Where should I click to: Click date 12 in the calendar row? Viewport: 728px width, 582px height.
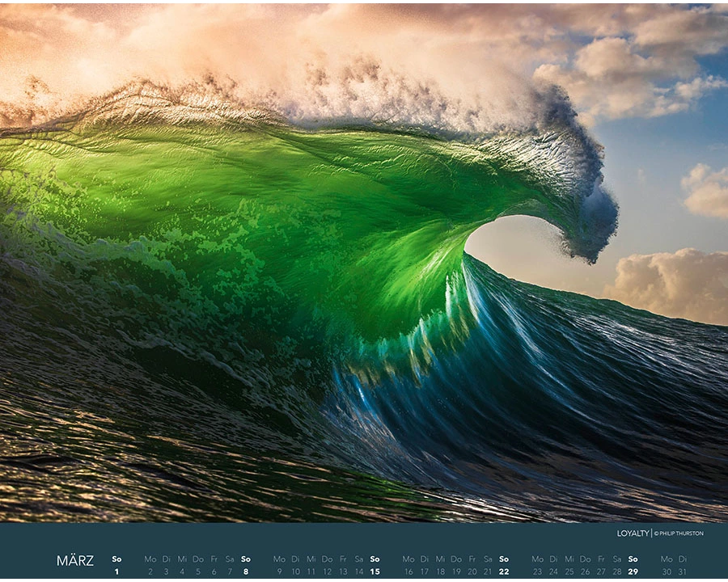click(x=327, y=571)
